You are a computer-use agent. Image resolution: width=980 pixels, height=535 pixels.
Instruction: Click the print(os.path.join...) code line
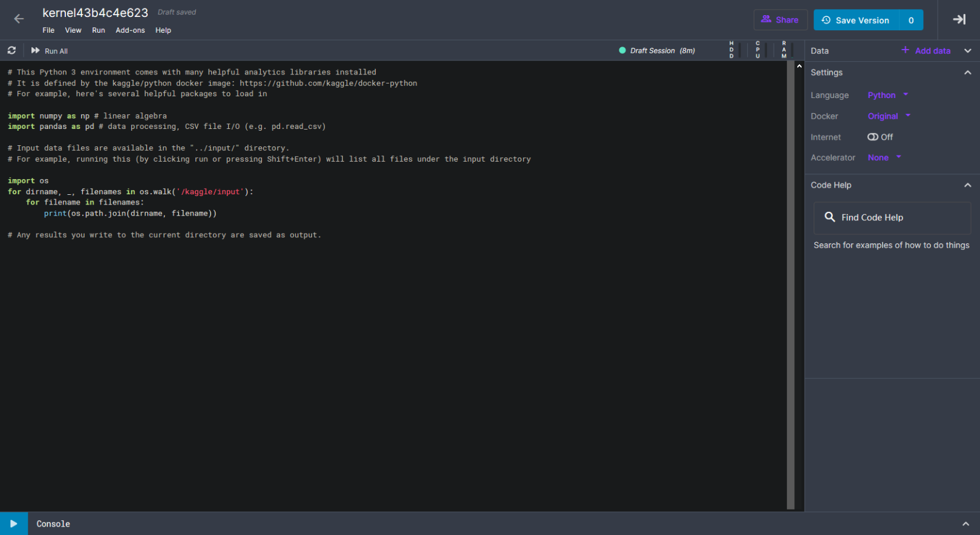[130, 214]
